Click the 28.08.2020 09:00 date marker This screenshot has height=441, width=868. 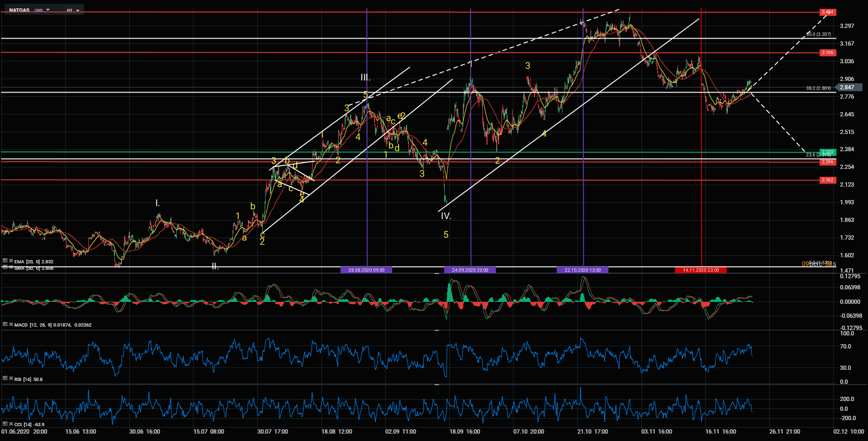366,270
